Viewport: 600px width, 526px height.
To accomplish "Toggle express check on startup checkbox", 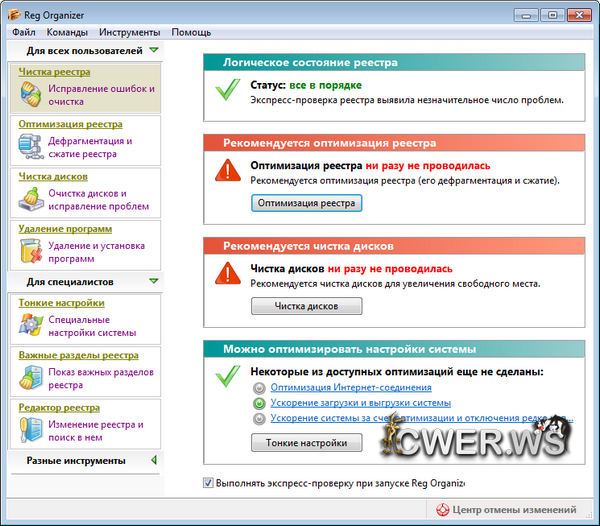I will tap(208, 483).
